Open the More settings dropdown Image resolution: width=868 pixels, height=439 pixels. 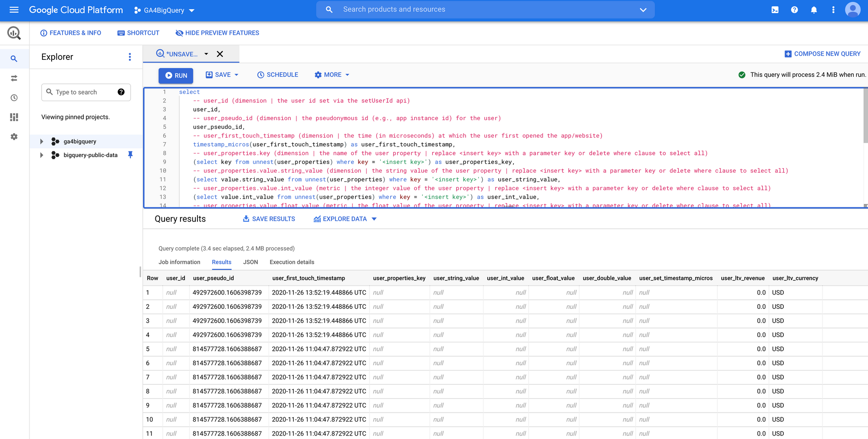pyautogui.click(x=332, y=75)
